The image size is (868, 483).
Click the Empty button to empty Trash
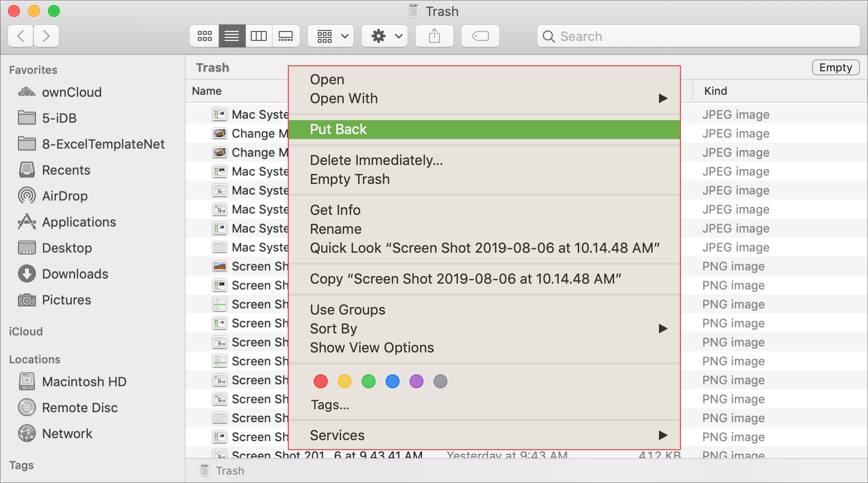835,67
